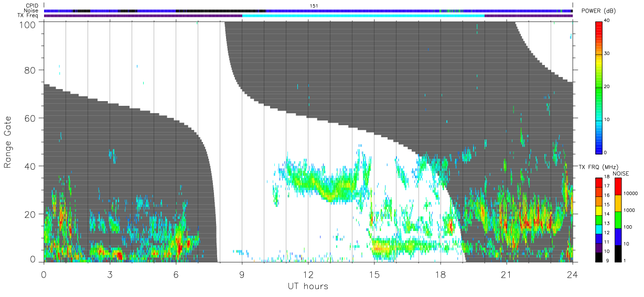Click the "24" UT hours tick label
644x297 pixels.
(x=572, y=274)
